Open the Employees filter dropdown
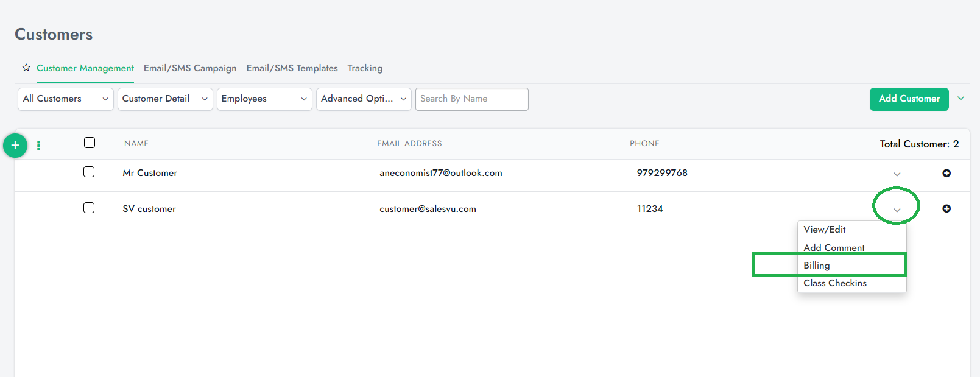This screenshot has width=980, height=377. pos(264,99)
